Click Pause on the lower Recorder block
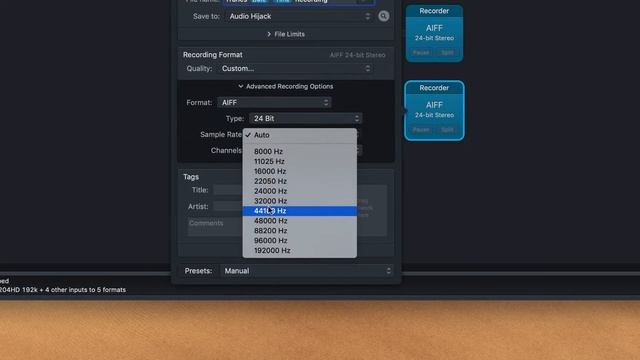The width and height of the screenshot is (640, 360). 421,130
